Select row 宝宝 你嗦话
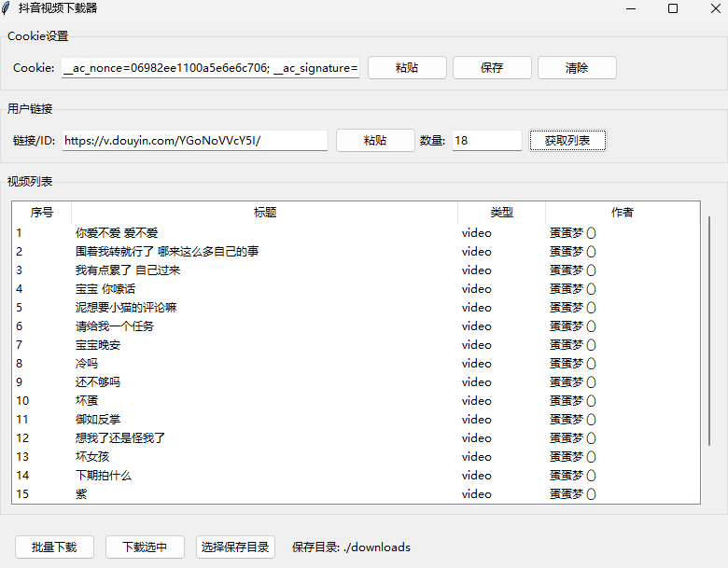Screen dimensions: 728x568 [357, 288]
